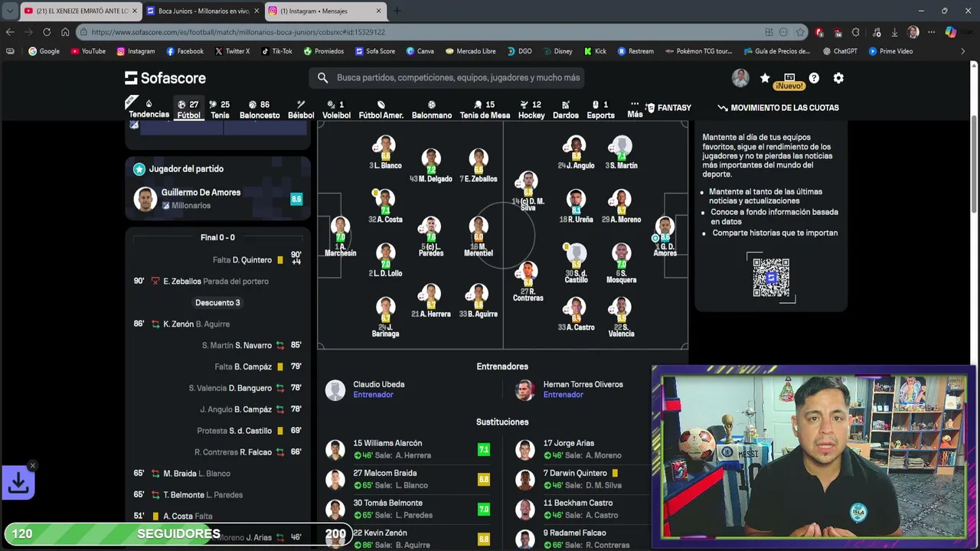Click L. D. Lollo on the pitch

385,261
